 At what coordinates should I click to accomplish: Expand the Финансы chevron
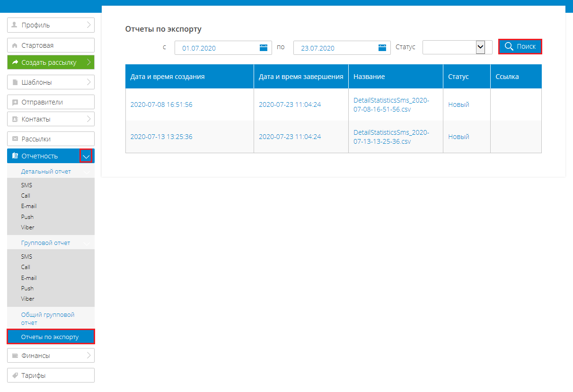click(89, 356)
